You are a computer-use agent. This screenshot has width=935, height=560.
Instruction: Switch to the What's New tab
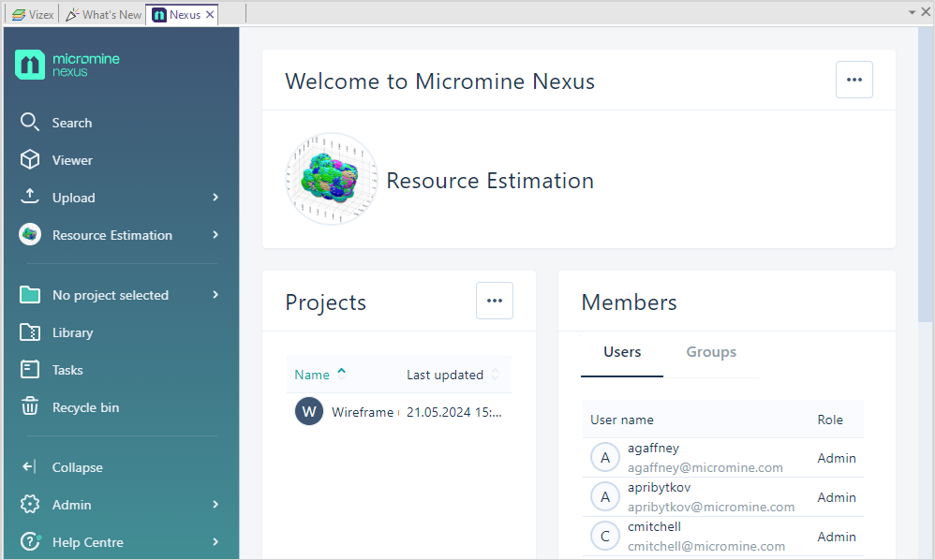click(x=104, y=15)
